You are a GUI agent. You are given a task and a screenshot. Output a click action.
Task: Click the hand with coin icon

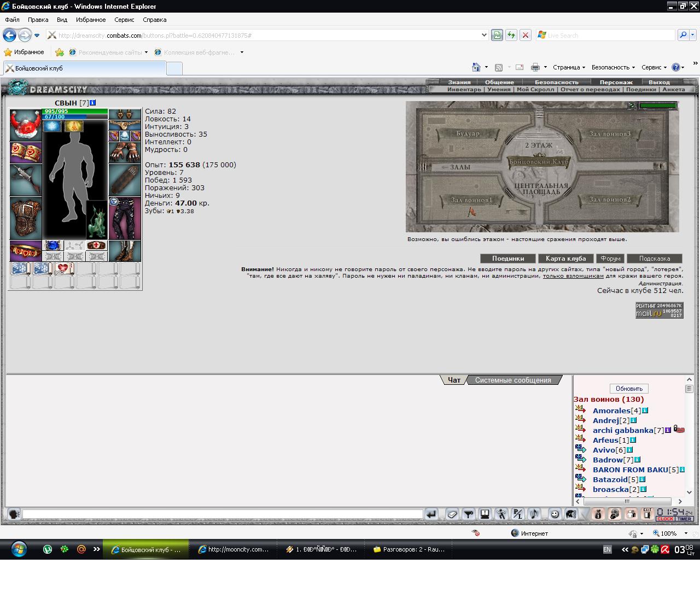[x=614, y=514]
